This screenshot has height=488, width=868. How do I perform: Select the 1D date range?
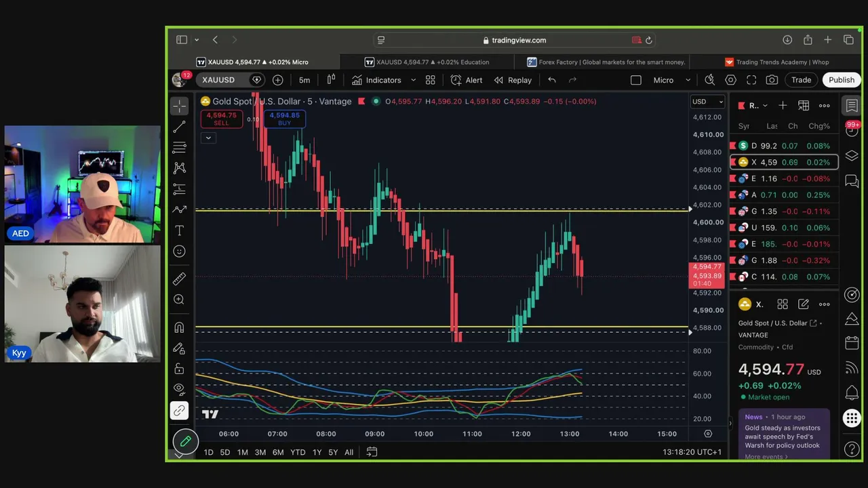click(208, 452)
